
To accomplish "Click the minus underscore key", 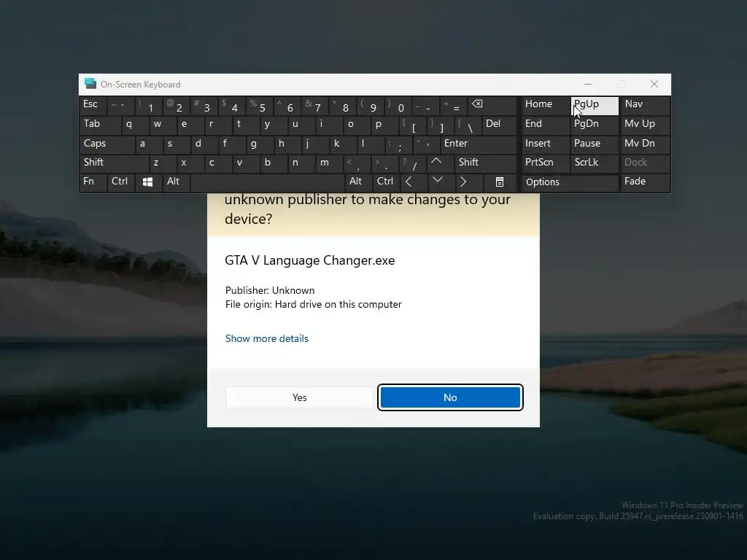I will click(426, 105).
